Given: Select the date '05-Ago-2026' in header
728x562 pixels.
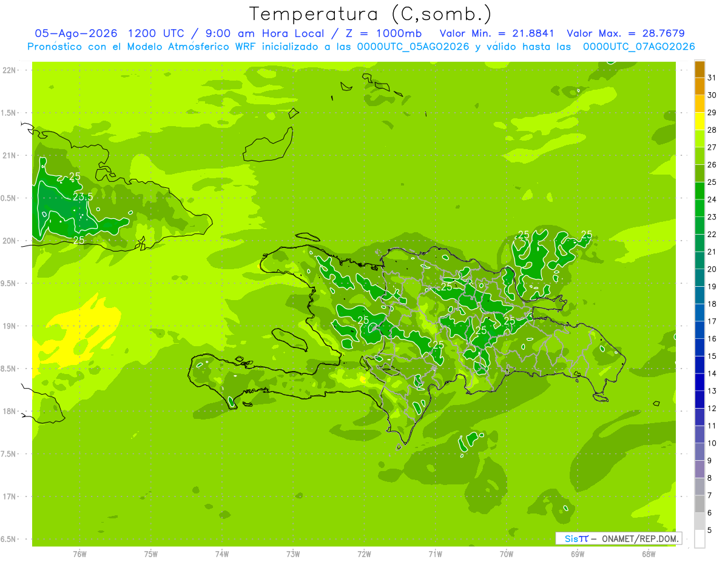Looking at the screenshot, I should (x=75, y=33).
